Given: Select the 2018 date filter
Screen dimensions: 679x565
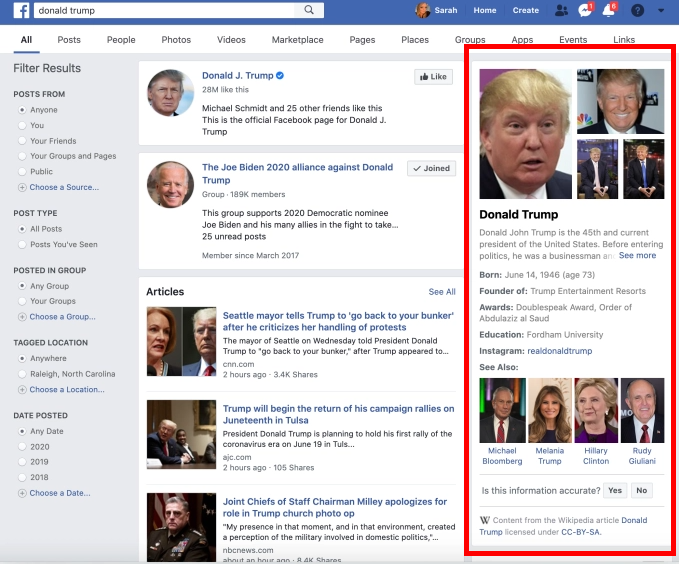Looking at the screenshot, I should point(22,478).
